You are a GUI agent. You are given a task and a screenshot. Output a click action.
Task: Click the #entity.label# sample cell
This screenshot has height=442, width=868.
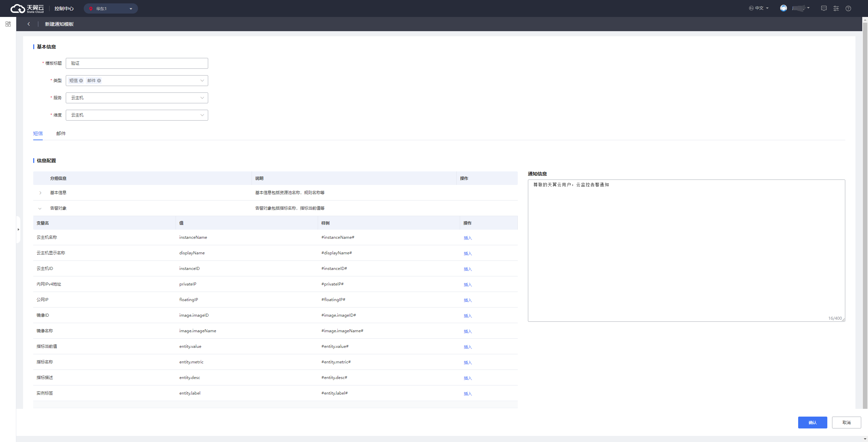335,393
